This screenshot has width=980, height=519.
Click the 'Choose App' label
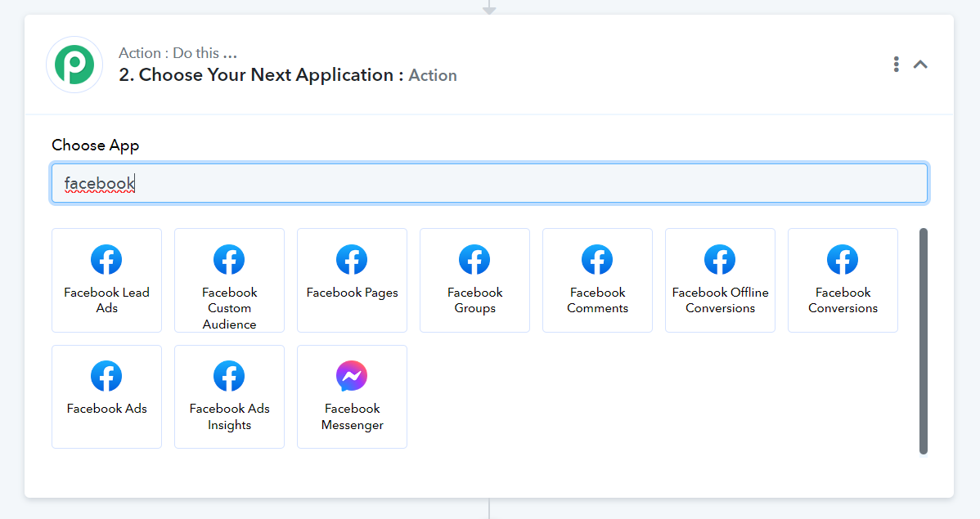click(96, 145)
